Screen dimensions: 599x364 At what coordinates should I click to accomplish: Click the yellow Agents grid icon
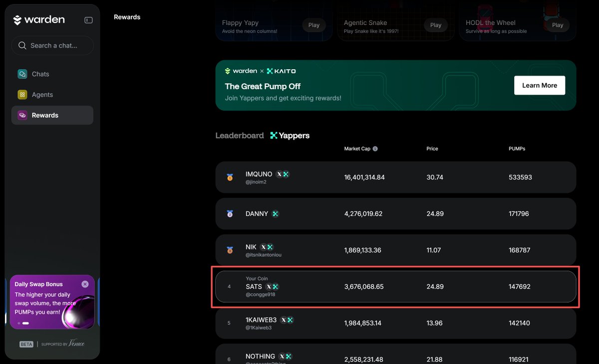(22, 95)
